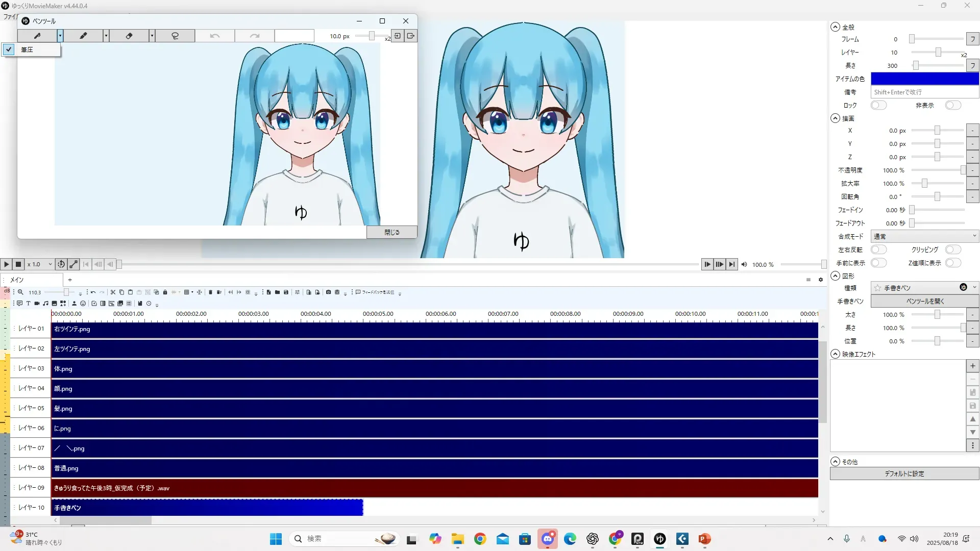The image size is (980, 551).
Task: Click the music note audio item icon
Action: coord(45,304)
